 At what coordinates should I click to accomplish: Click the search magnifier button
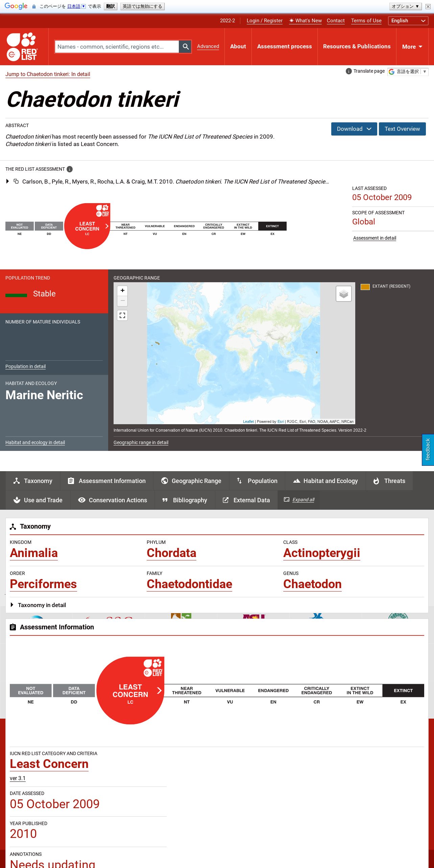point(185,47)
